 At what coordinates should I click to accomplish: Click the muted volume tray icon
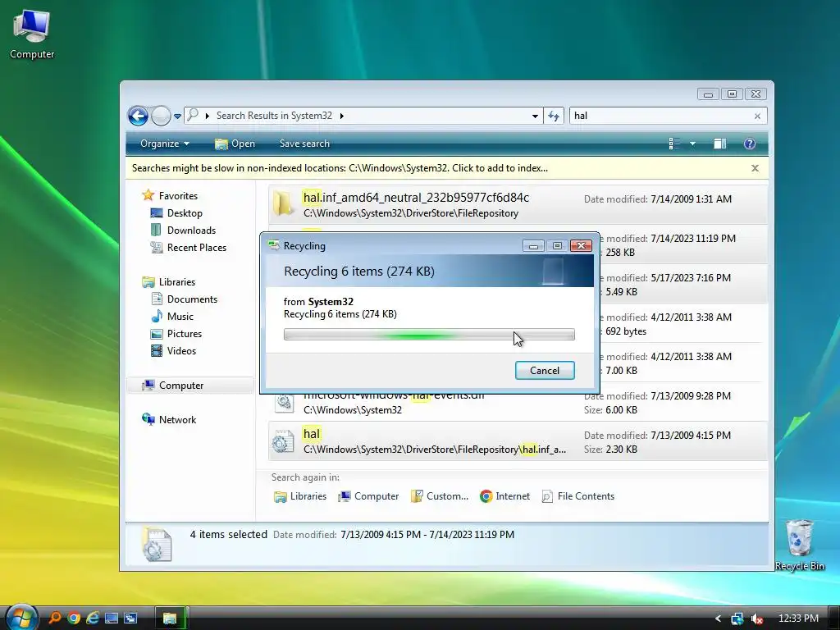757,619
